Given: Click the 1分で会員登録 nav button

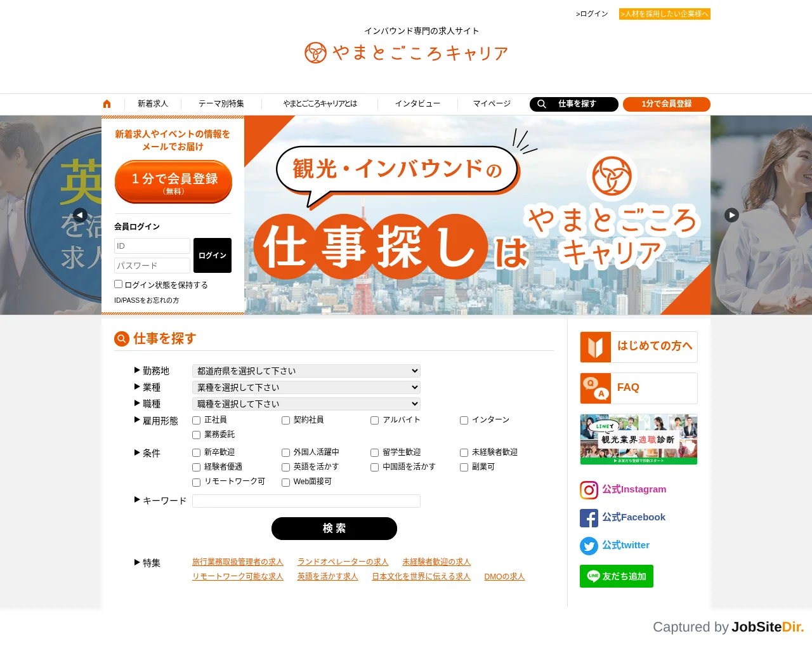Looking at the screenshot, I should pos(667,104).
